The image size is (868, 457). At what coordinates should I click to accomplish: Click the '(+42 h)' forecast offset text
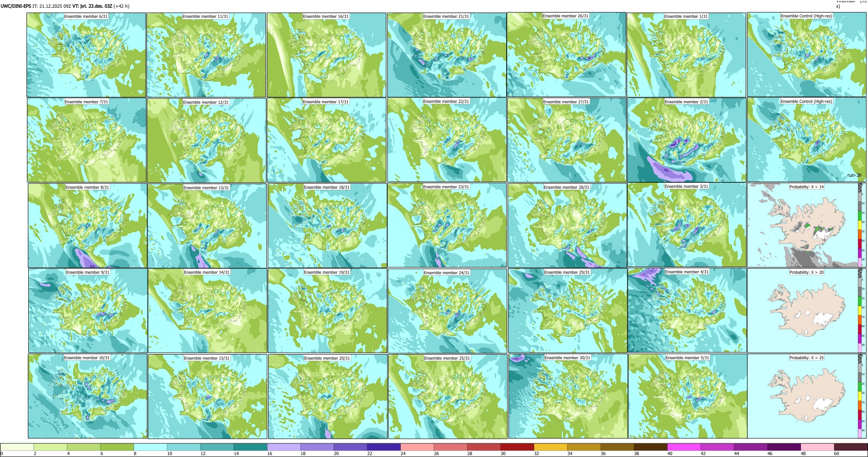(x=122, y=6)
